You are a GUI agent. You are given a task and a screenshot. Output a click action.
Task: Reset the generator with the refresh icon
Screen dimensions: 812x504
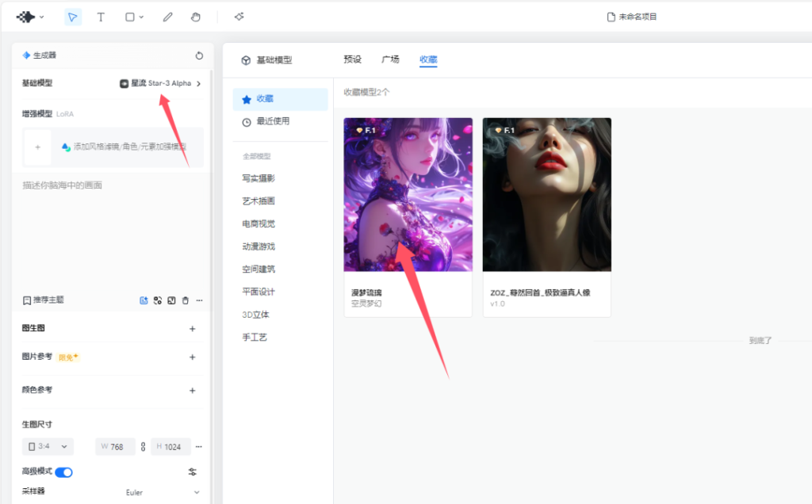199,55
